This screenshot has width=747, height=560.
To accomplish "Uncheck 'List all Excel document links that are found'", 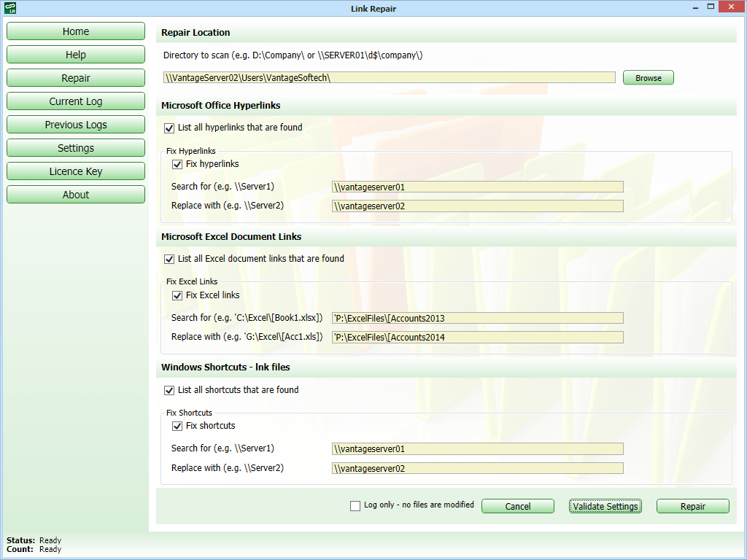I will point(169,259).
